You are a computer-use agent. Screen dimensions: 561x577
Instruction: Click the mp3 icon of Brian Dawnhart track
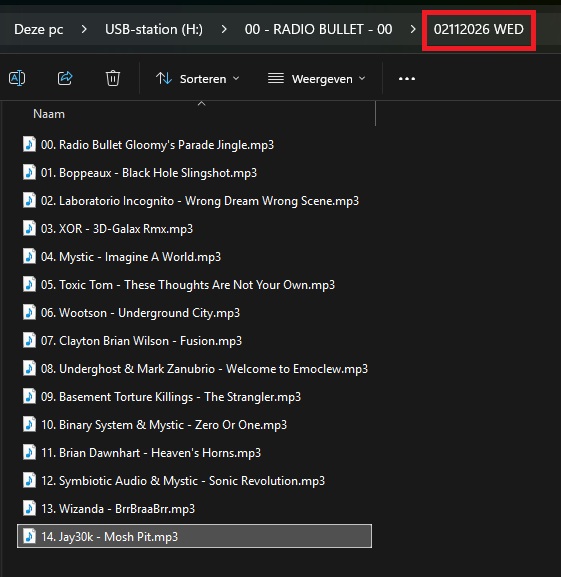29,452
